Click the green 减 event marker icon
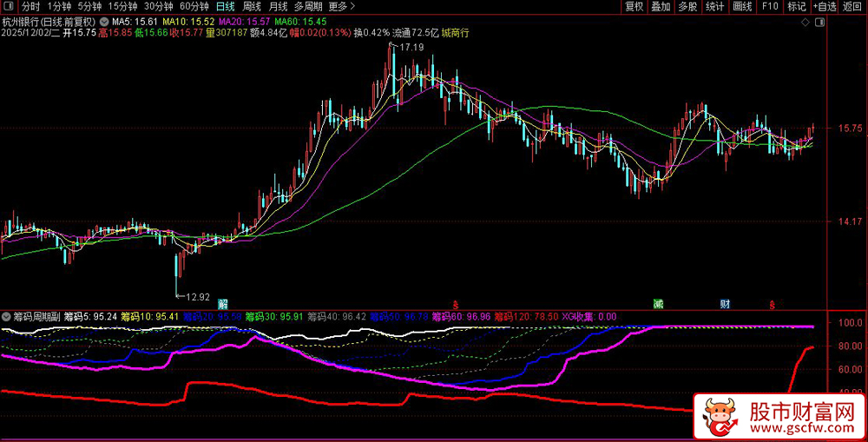The width and height of the screenshot is (868, 442). tap(658, 304)
